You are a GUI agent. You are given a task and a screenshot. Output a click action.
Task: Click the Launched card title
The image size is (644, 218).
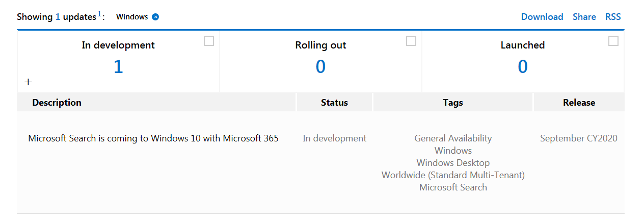(x=523, y=45)
